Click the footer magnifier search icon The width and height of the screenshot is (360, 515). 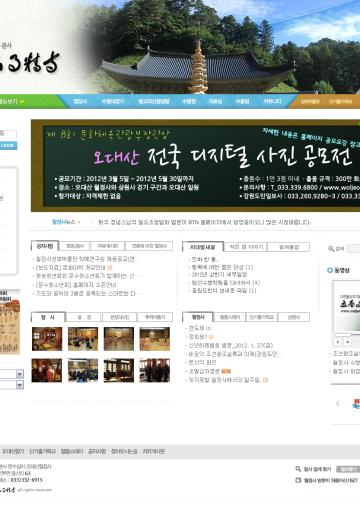pos(298,469)
